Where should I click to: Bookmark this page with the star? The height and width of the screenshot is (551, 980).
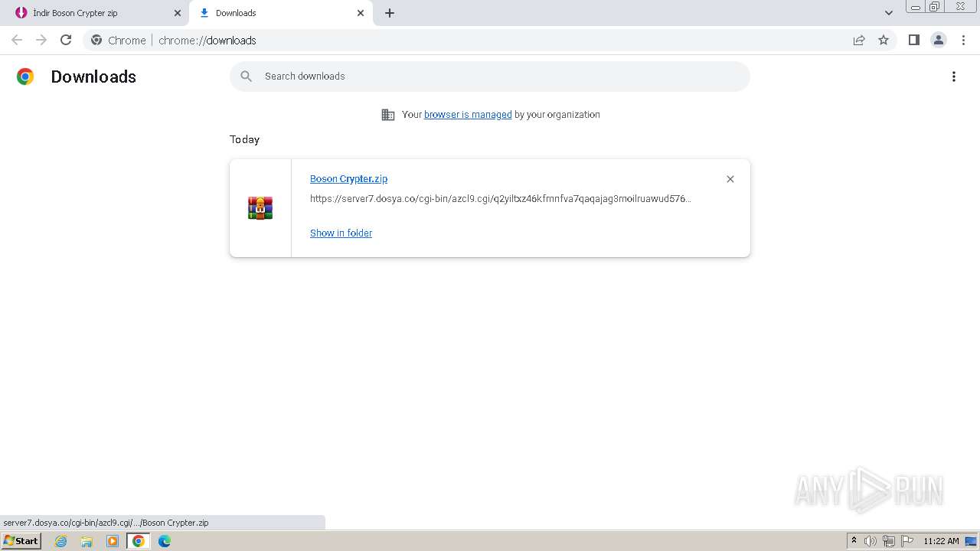(884, 40)
